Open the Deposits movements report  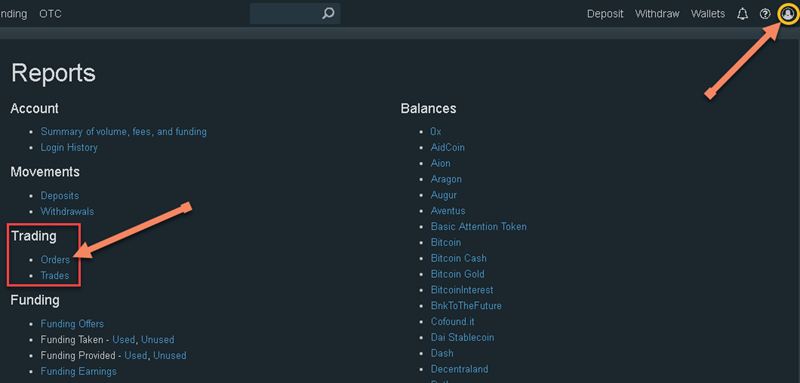[60, 196]
